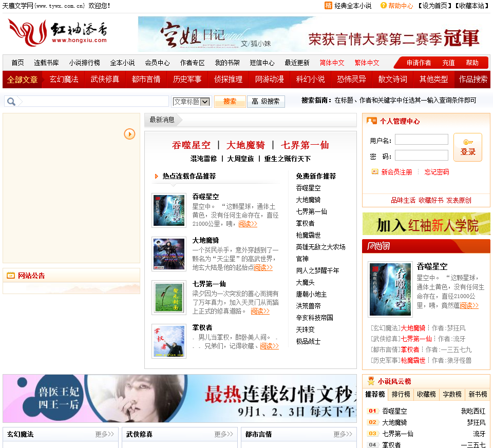The width and height of the screenshot is (493, 448).
Task: Click the red 吞噬星空 headline
Action: 191,145
